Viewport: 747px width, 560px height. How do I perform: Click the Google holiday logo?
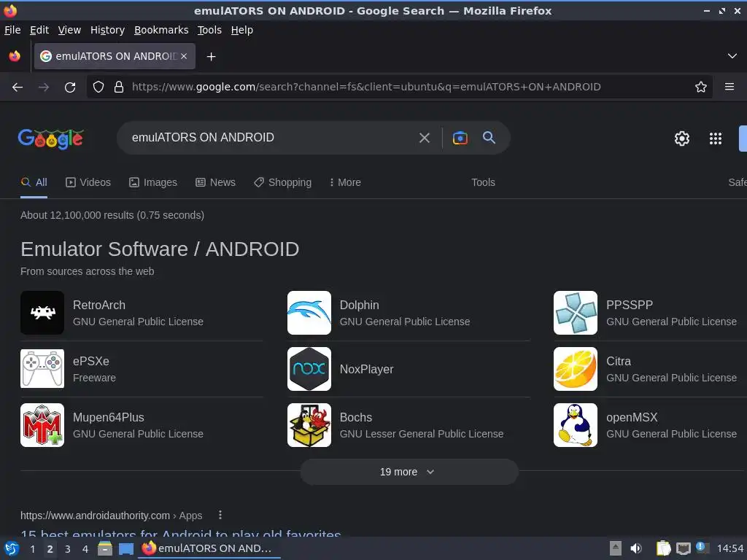tap(51, 139)
